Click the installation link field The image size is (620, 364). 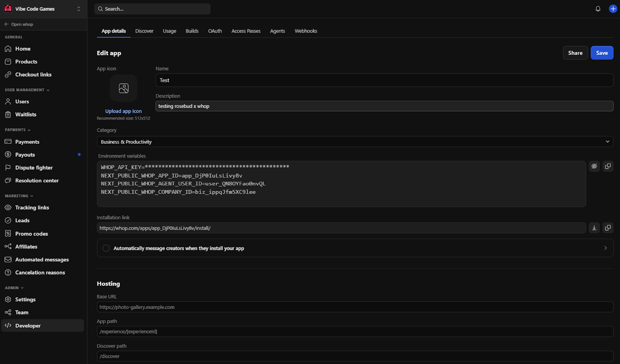point(341,228)
